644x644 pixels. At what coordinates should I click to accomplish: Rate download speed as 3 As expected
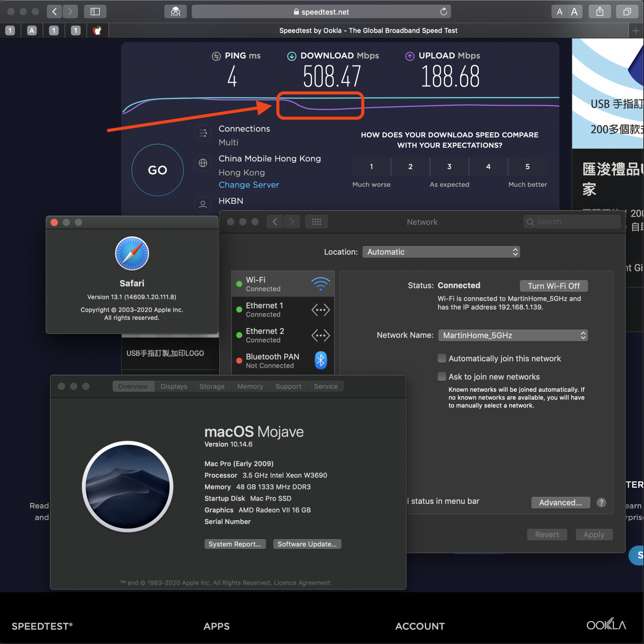tap(449, 167)
